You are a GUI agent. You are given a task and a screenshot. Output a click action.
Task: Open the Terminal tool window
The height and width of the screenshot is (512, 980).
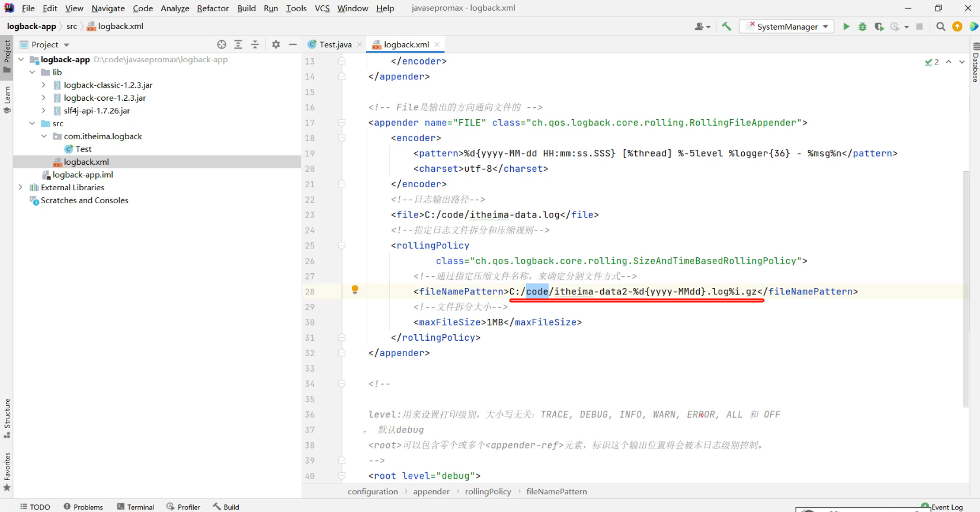[136, 507]
